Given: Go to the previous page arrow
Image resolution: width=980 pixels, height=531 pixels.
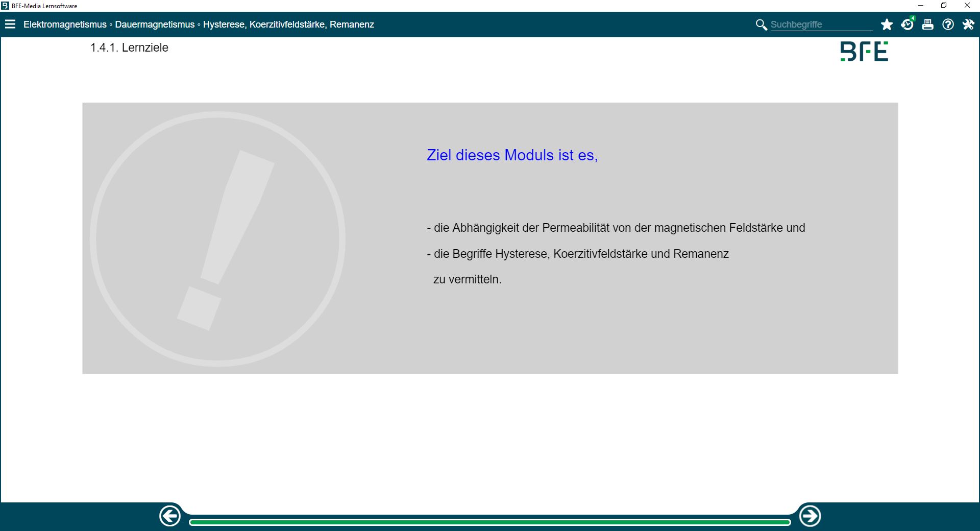Looking at the screenshot, I should (x=170, y=516).
